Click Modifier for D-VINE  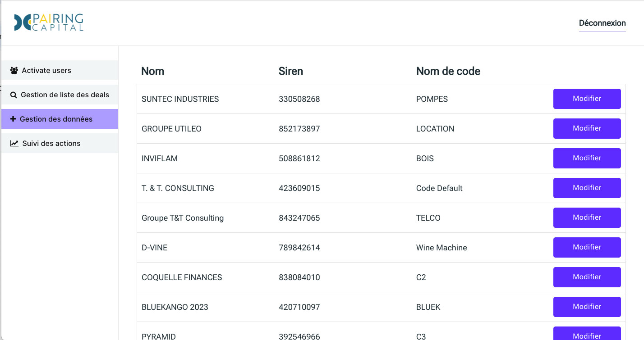tap(587, 247)
